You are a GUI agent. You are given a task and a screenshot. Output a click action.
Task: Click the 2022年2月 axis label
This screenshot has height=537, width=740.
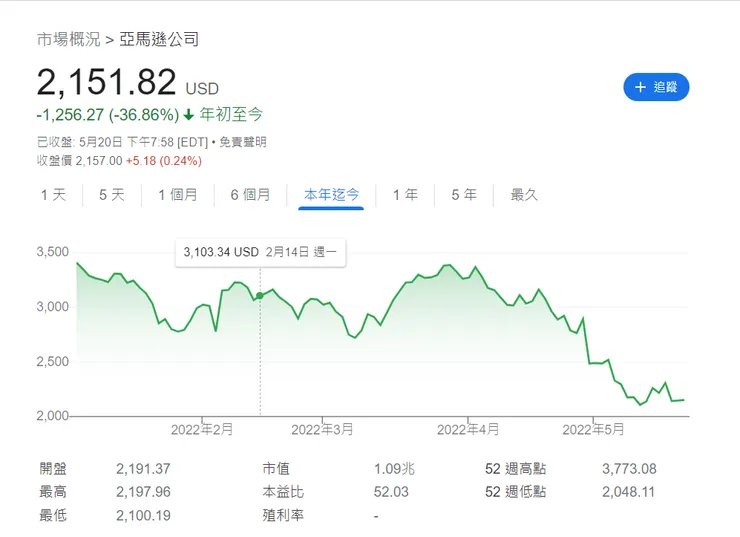[x=202, y=429]
